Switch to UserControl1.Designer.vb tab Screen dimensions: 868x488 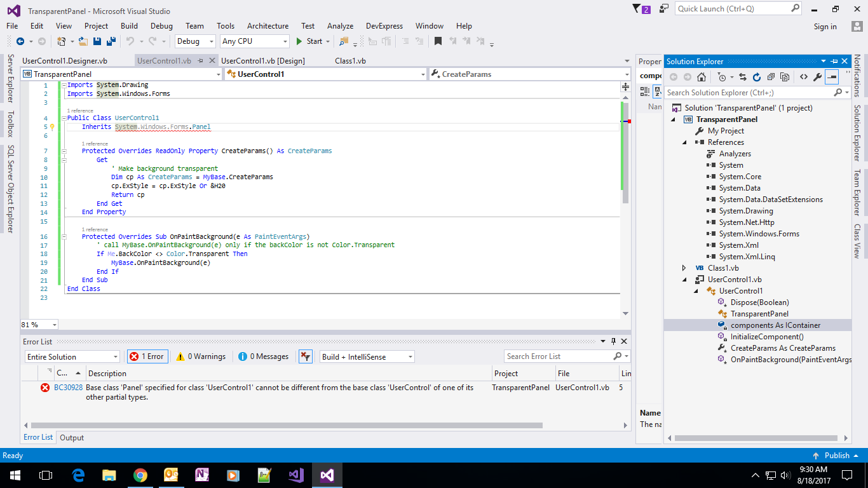(x=64, y=61)
